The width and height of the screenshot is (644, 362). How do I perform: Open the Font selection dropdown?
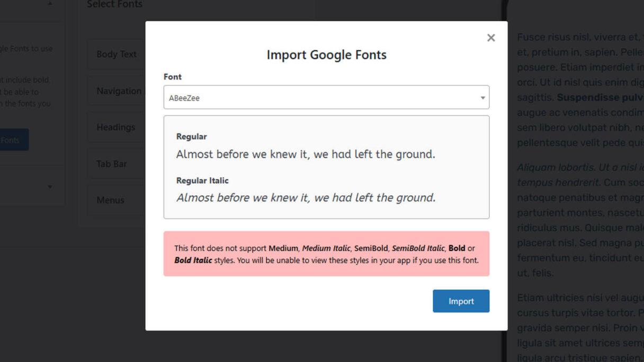pyautogui.click(x=326, y=97)
